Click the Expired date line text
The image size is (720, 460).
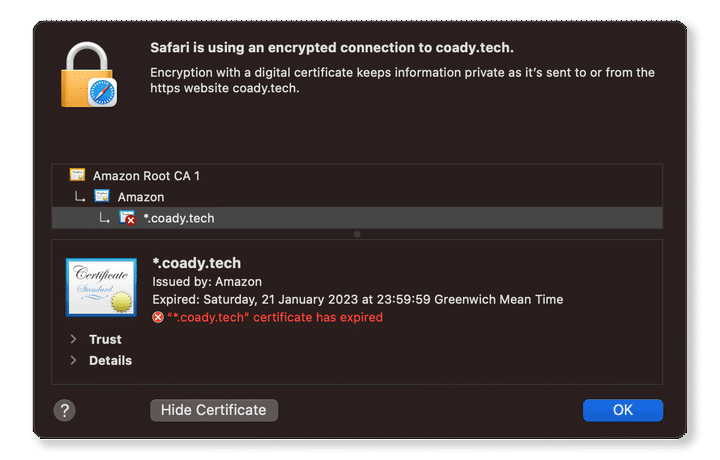(358, 299)
